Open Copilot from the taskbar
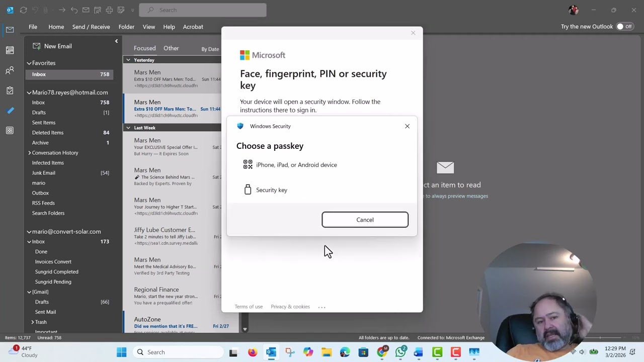This screenshot has height=362, width=644. (x=308, y=352)
